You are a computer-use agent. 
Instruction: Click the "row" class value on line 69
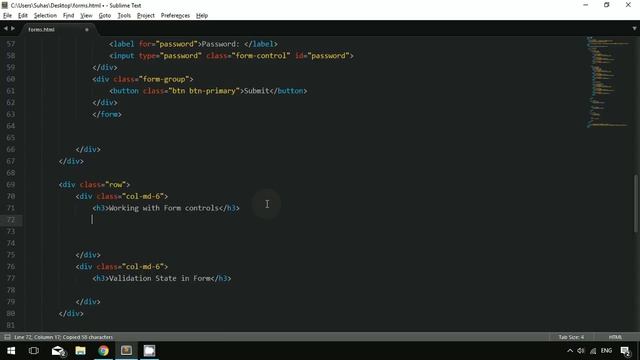pos(116,184)
